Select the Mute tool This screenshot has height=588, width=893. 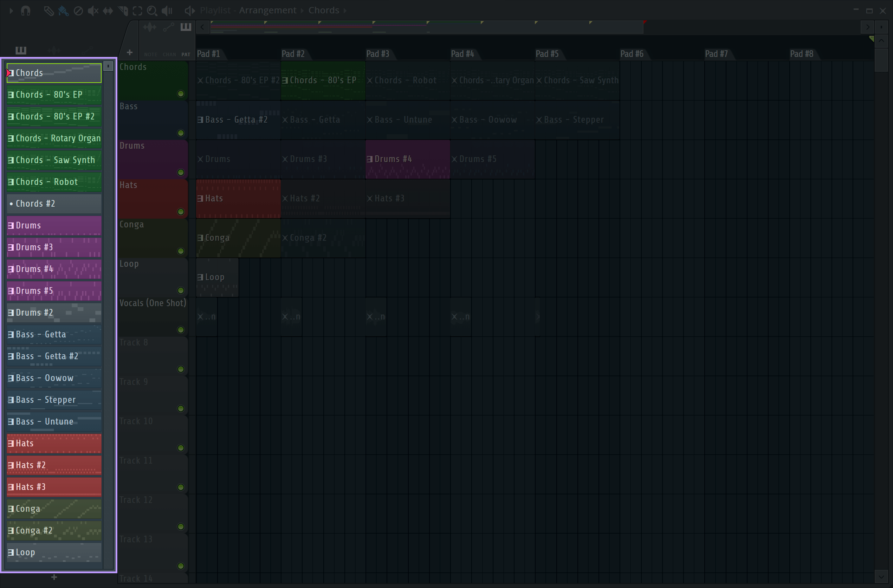93,11
